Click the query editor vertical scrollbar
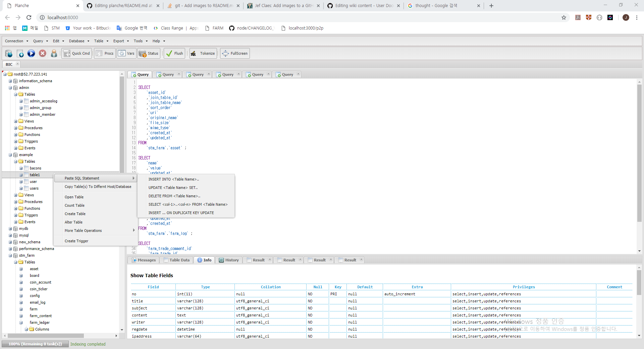Image resolution: width=644 pixels, height=349 pixels. tap(639, 153)
